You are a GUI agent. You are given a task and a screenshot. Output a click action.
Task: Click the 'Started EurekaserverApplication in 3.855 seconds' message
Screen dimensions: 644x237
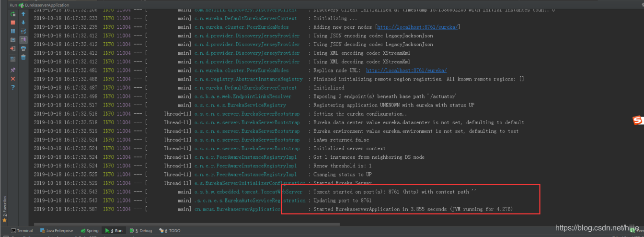coord(413,209)
